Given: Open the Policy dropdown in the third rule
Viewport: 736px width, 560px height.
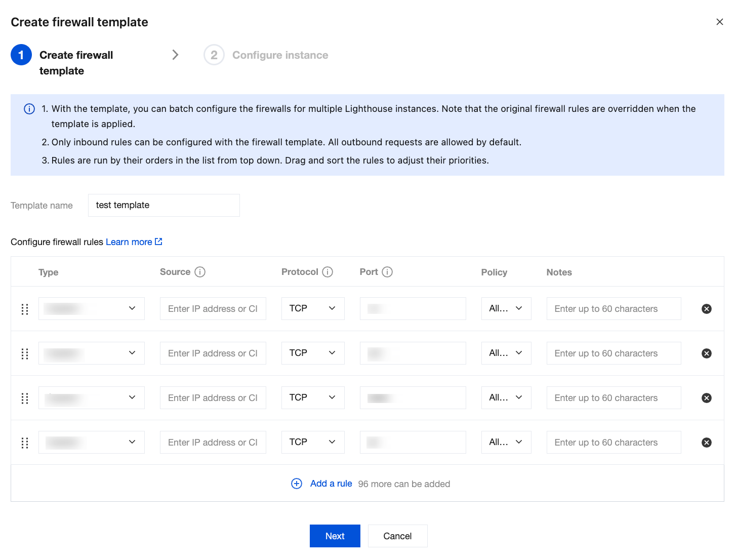Looking at the screenshot, I should 506,398.
